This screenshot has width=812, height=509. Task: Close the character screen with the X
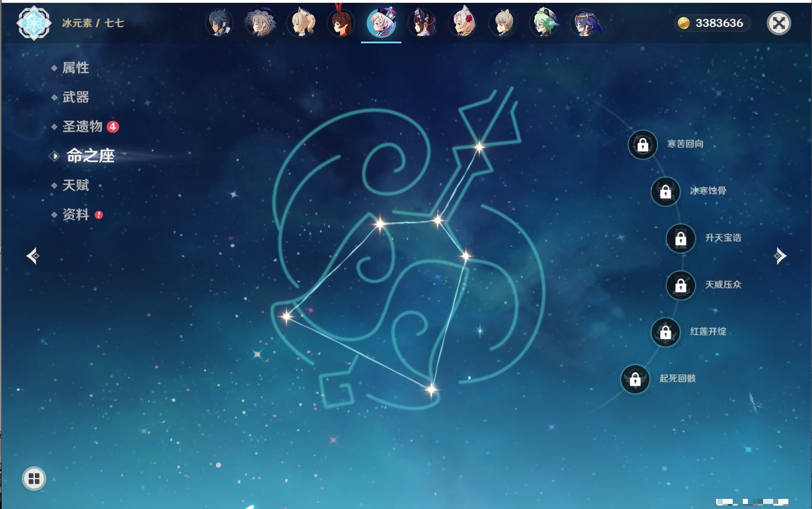779,23
